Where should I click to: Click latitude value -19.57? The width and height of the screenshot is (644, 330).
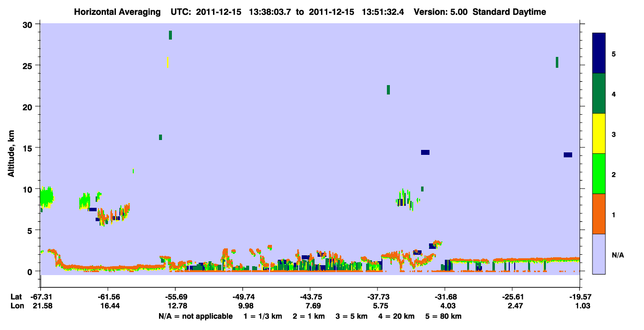point(580,297)
